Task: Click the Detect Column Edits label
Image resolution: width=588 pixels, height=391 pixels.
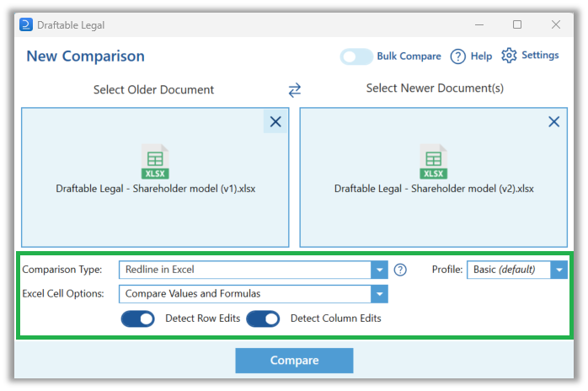Action: click(x=335, y=319)
